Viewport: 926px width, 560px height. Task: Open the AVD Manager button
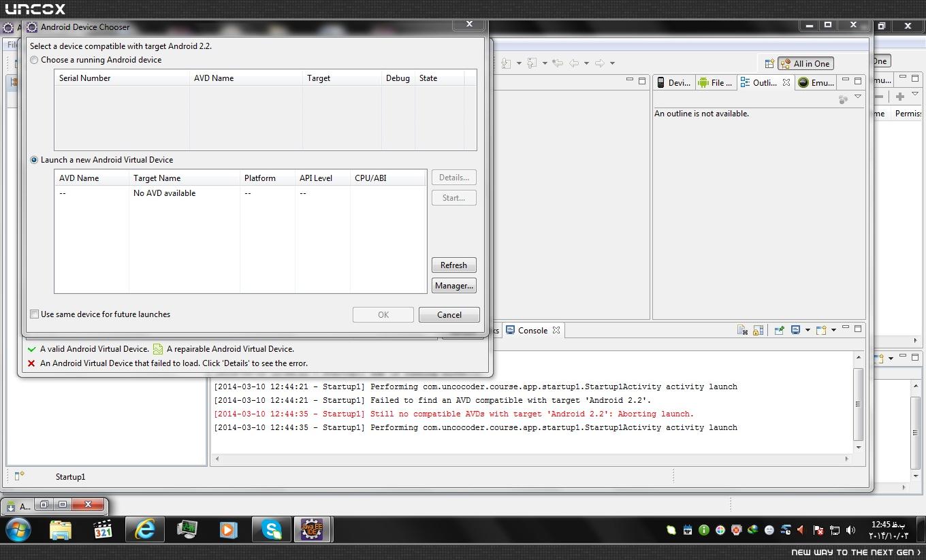[453, 286]
